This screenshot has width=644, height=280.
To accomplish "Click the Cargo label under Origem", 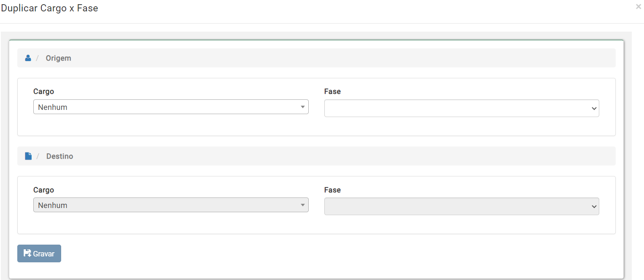I will (43, 91).
